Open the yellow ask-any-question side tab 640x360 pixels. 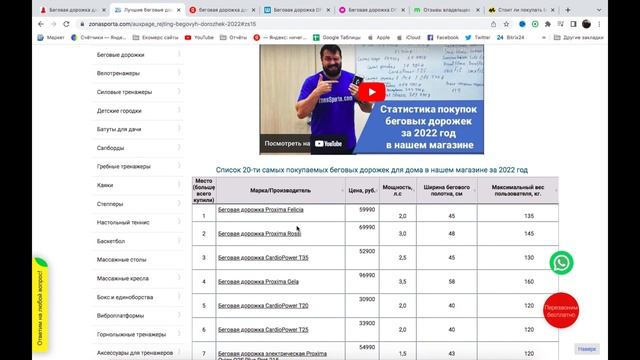click(x=40, y=305)
